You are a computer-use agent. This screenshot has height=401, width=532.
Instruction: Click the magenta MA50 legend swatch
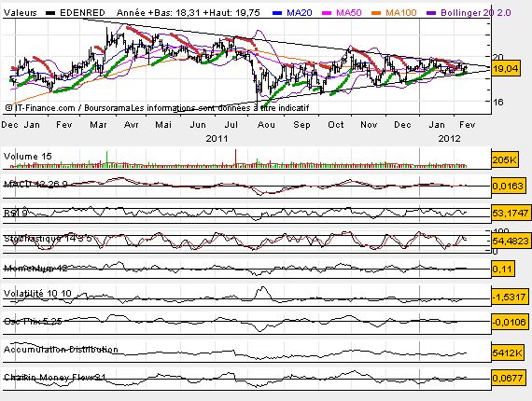[327, 13]
